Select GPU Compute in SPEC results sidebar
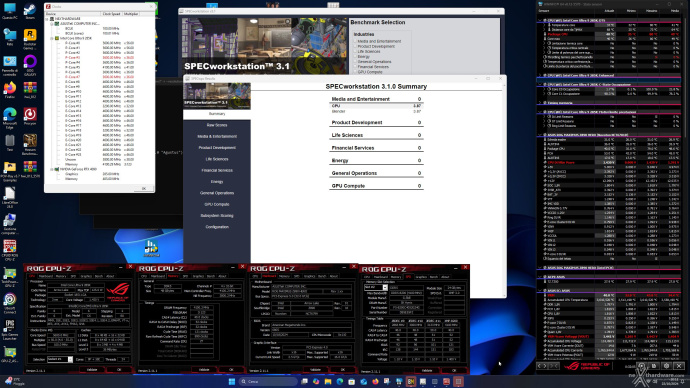 coord(217,204)
